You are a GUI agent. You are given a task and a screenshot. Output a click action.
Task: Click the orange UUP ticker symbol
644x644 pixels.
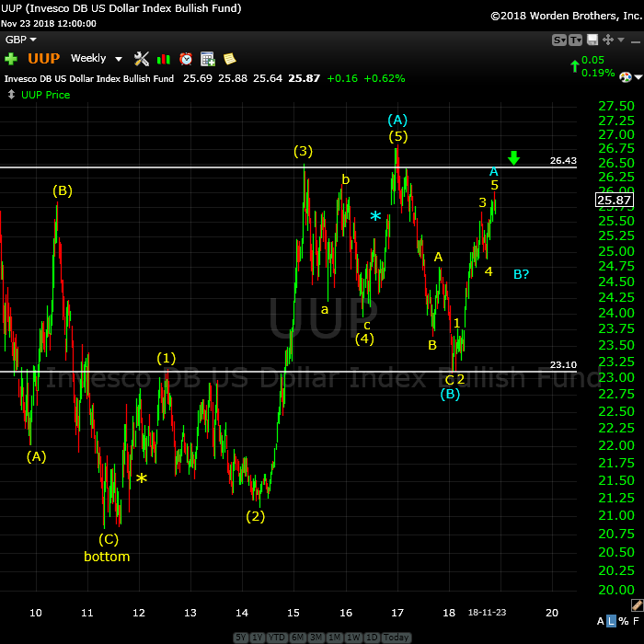point(44,58)
